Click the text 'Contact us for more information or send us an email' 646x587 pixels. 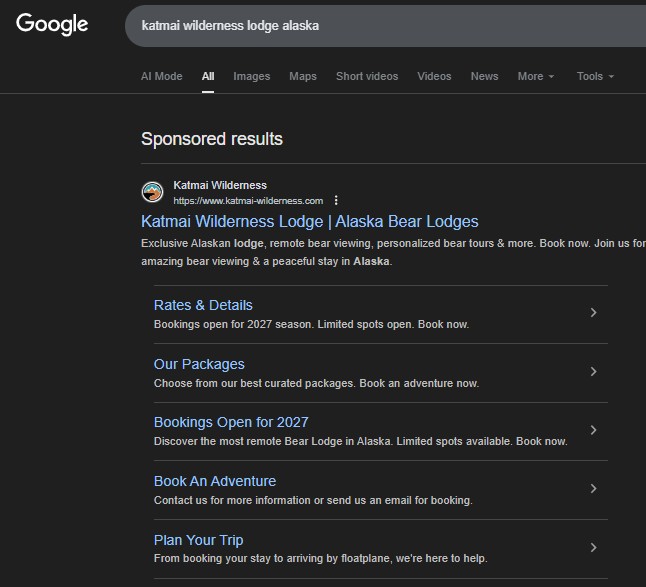point(283,500)
